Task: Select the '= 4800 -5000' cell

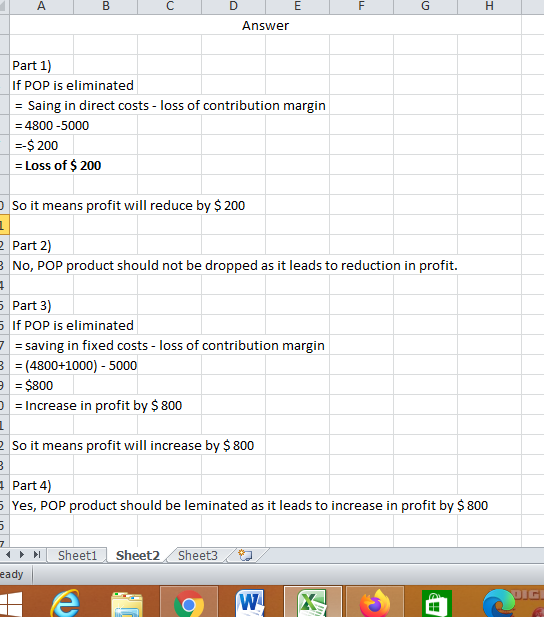Action: pos(52,126)
